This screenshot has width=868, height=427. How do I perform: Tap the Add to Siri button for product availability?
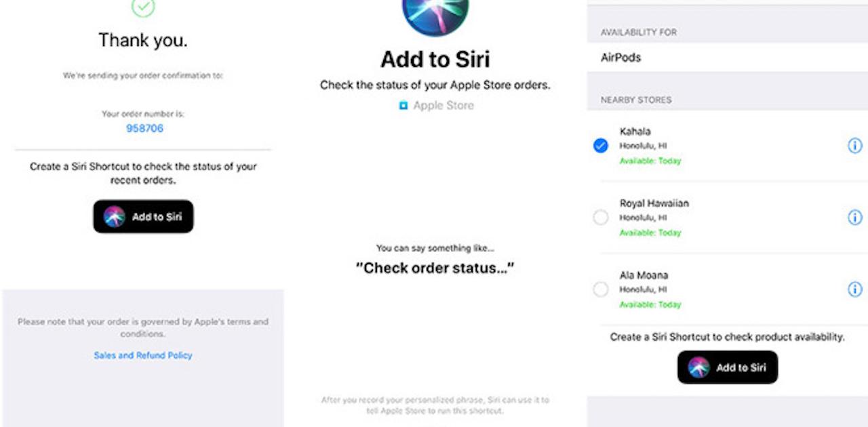pos(728,367)
